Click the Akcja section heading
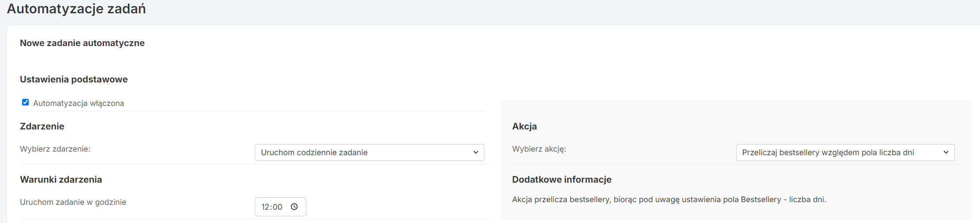980x223 pixels. coord(524,126)
